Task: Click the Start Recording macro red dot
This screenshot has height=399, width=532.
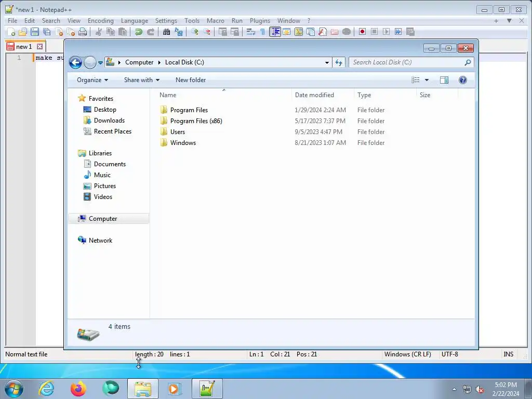Action: tap(362, 32)
